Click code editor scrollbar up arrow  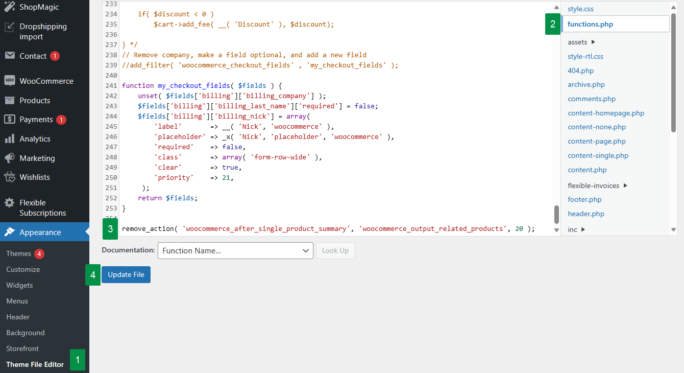point(556,7)
